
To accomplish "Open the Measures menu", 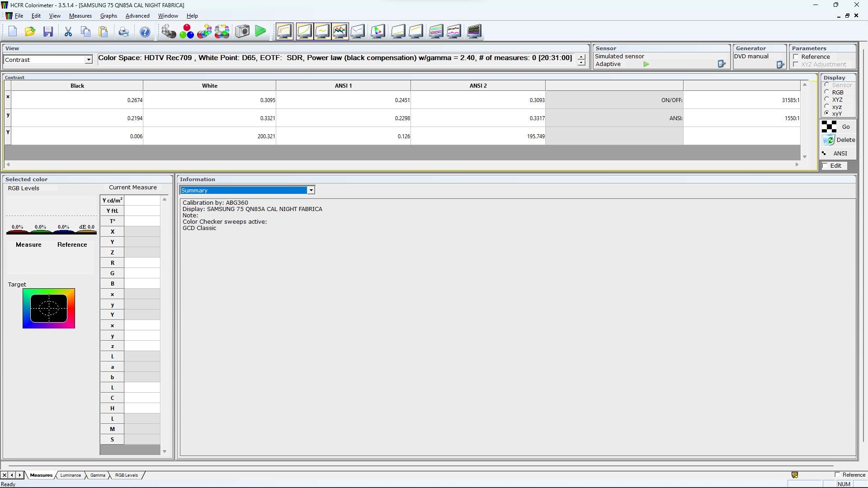I will click(x=80, y=16).
